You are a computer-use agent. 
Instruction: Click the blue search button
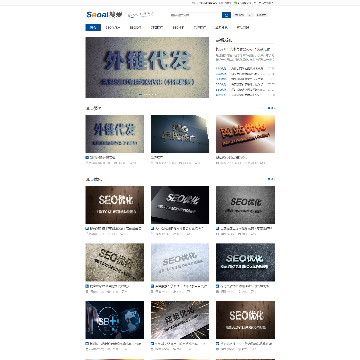(226, 15)
